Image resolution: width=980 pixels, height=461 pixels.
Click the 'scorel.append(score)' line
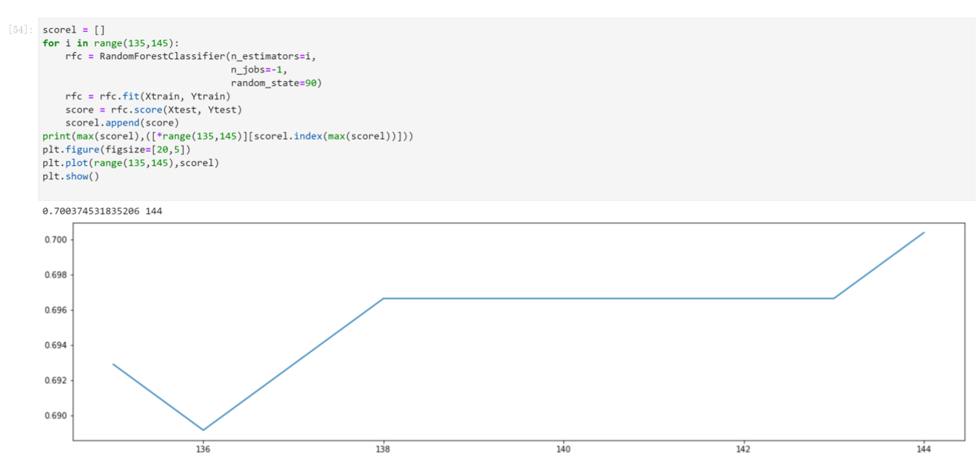tap(121, 123)
